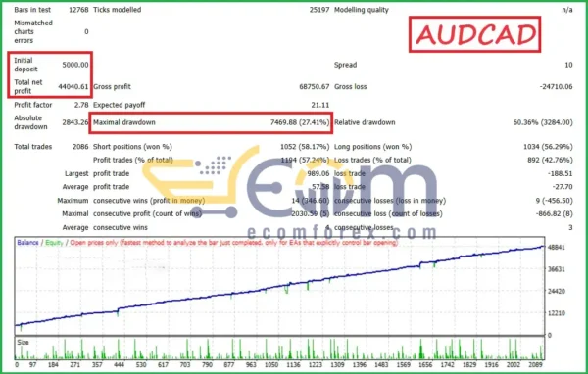Click the 1050 x-axis trade label
588x374 pixels.
tap(271, 364)
